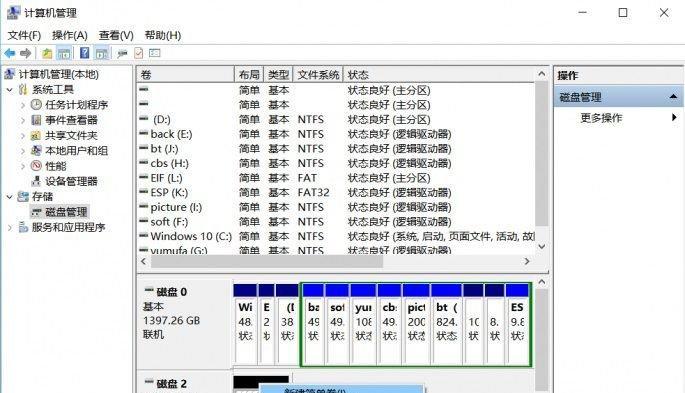Expand the 任务计划程序 tree node
Screen dimensions: 685x393
point(23,105)
